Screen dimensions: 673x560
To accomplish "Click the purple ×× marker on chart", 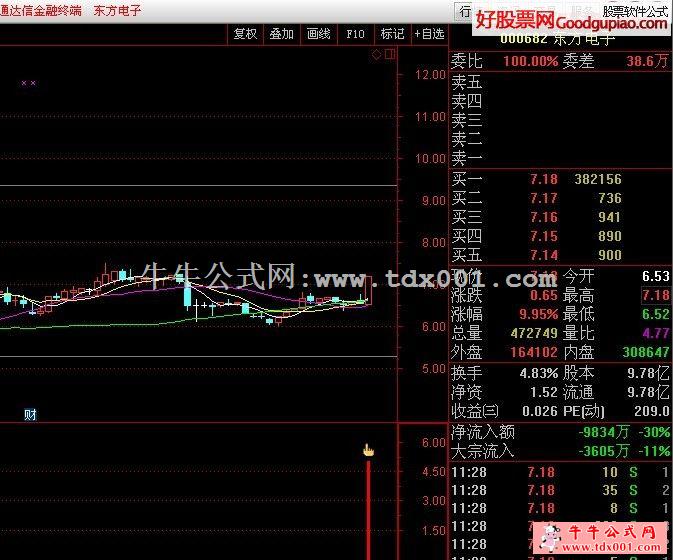I will tap(28, 83).
